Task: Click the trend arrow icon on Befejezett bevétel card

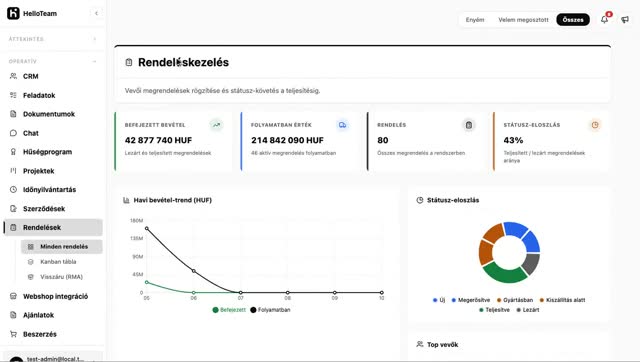Action: click(x=216, y=125)
